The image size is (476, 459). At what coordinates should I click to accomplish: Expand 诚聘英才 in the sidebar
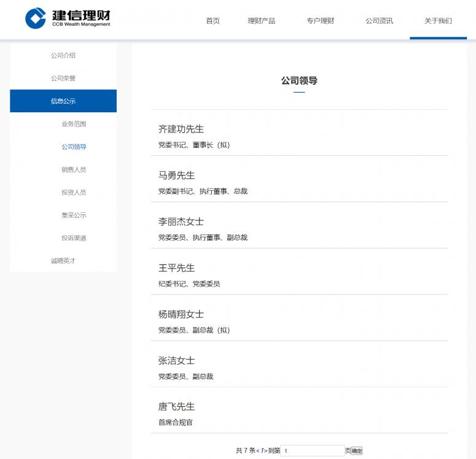point(63,261)
